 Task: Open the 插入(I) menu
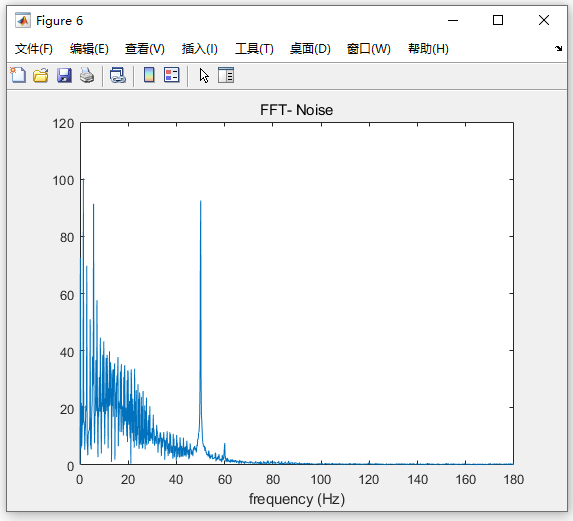click(x=200, y=49)
